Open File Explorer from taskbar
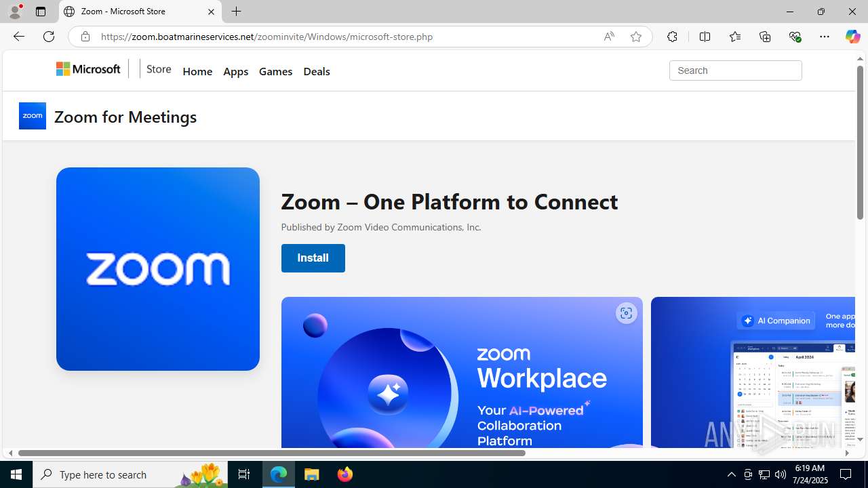 coord(312,474)
